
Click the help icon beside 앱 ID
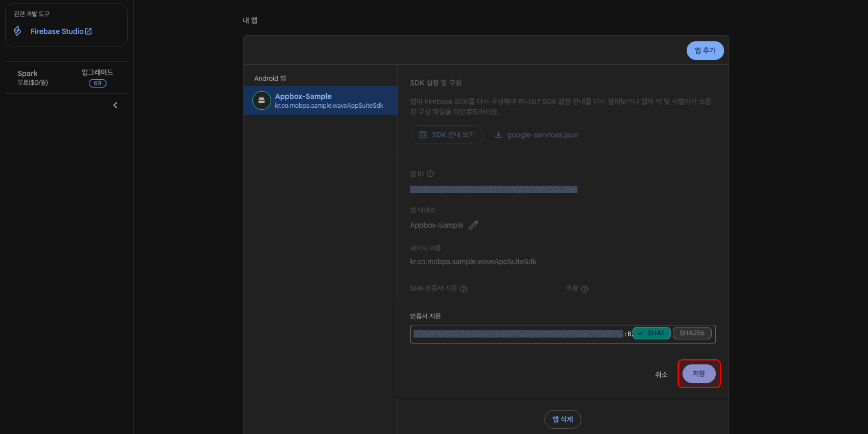click(430, 174)
